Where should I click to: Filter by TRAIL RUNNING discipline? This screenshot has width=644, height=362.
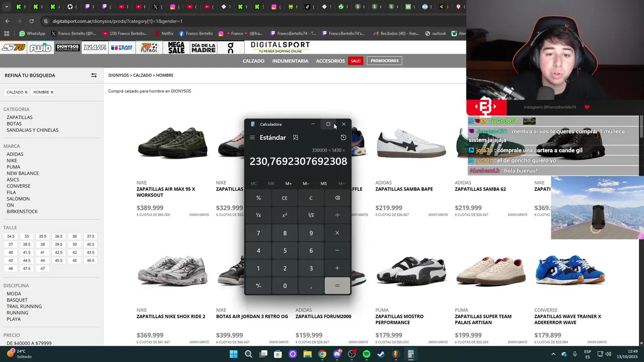click(24, 306)
